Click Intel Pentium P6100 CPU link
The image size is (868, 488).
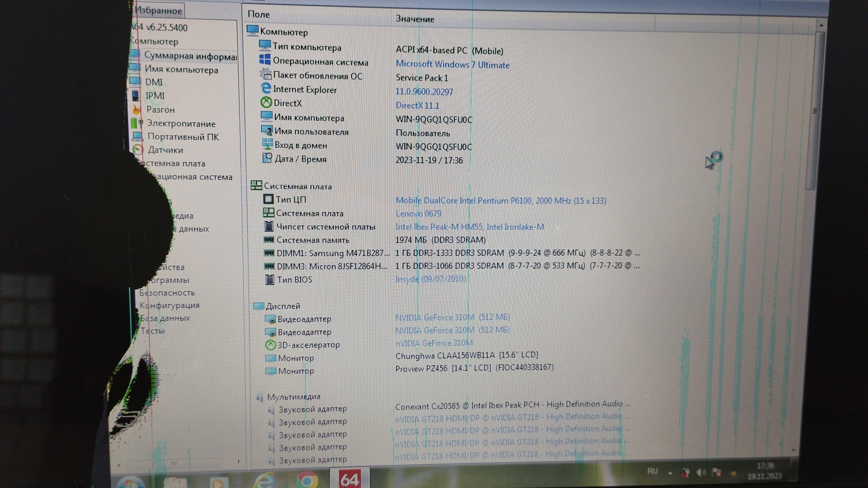[500, 200]
